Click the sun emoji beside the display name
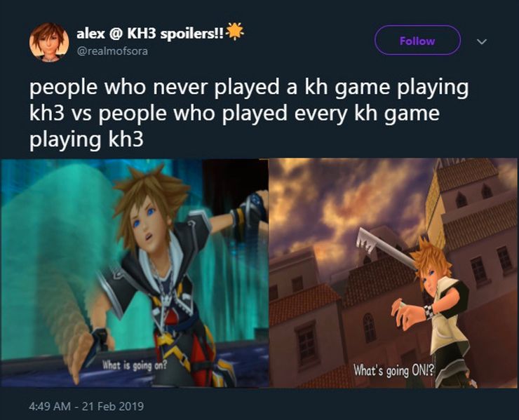The image size is (519, 420). [235, 32]
